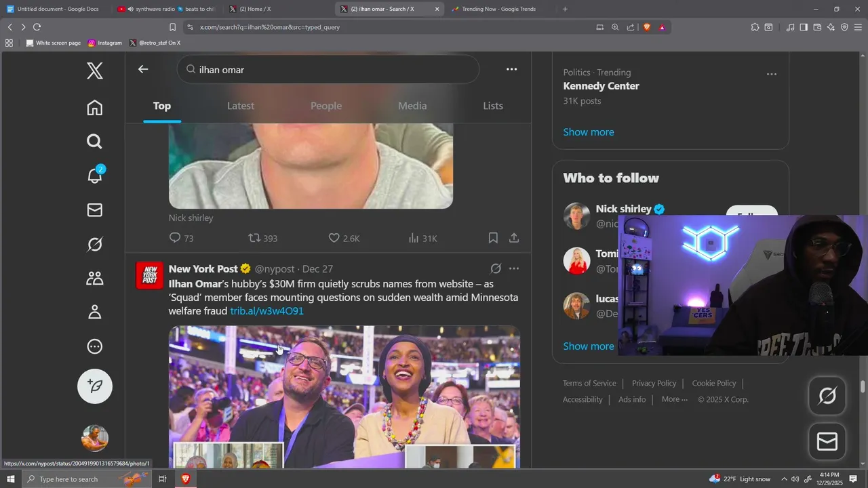Viewport: 868px width, 488px height.
Task: Open Privacy Policy link
Action: click(654, 384)
